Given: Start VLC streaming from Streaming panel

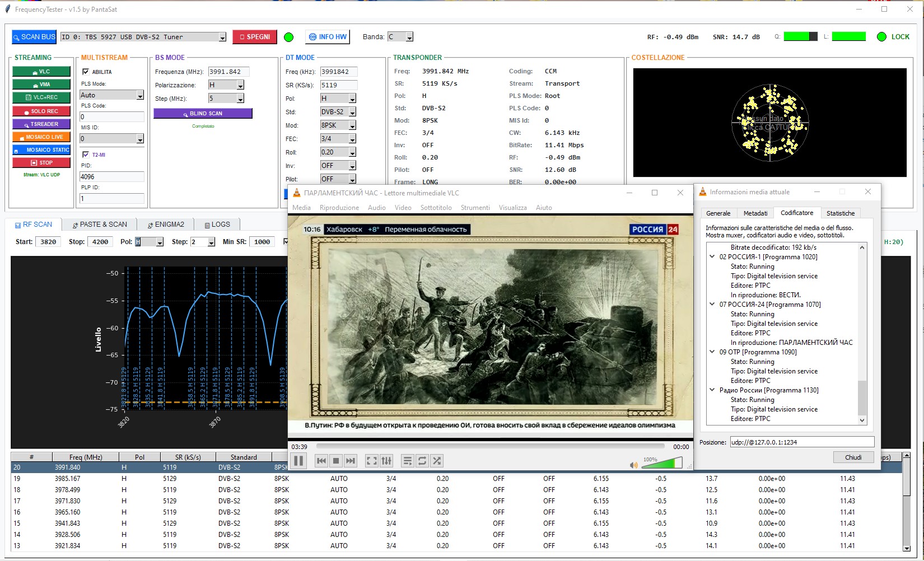Looking at the screenshot, I should [x=41, y=72].
